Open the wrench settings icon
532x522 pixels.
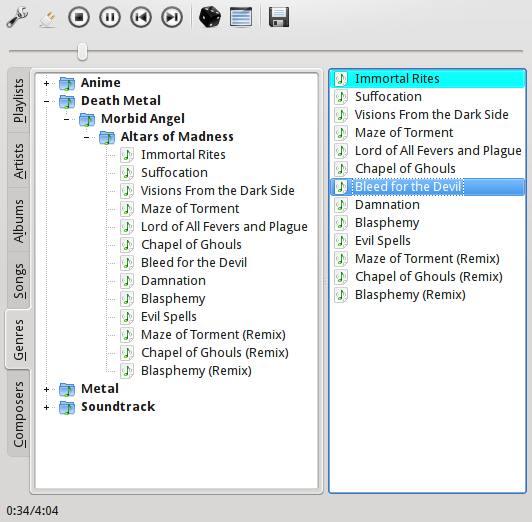click(x=17, y=17)
